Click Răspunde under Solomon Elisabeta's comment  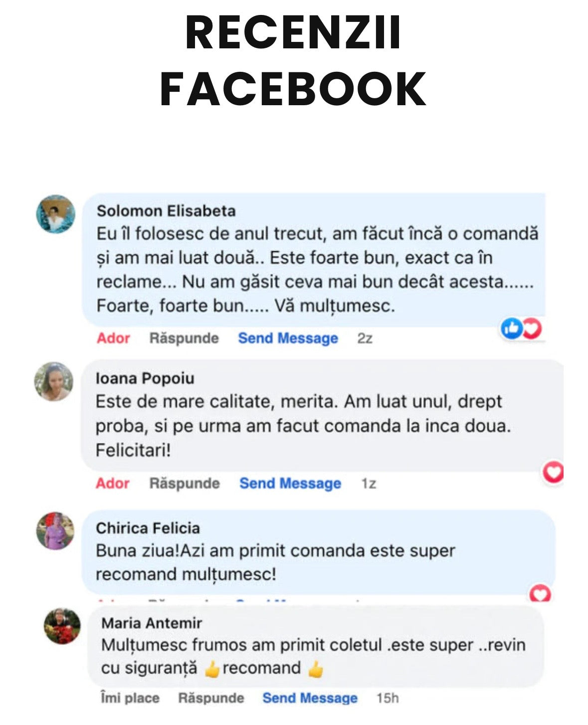(184, 338)
